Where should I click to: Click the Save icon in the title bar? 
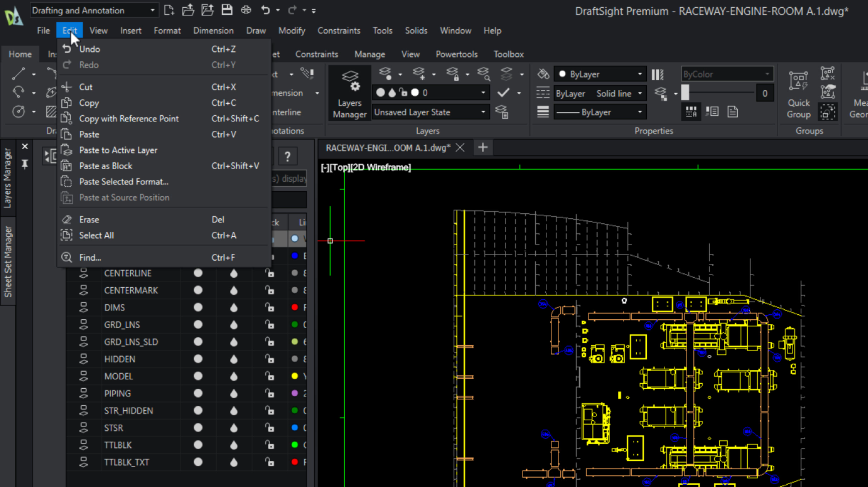(x=227, y=10)
